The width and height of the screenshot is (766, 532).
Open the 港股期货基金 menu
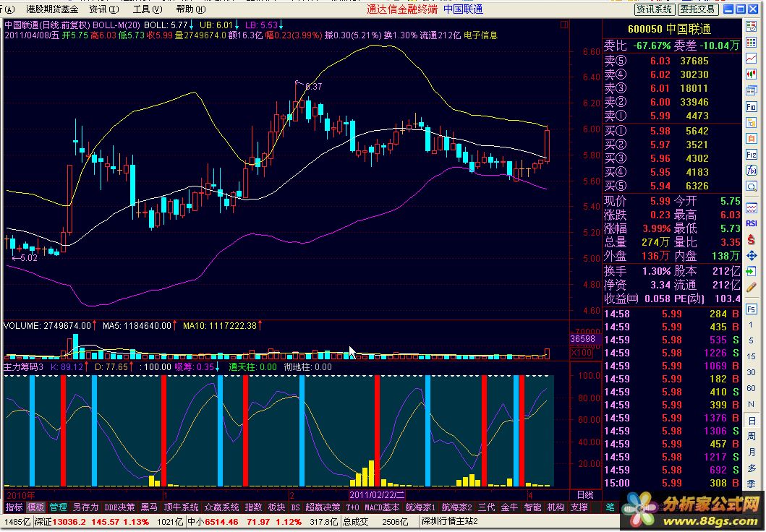tap(52, 9)
